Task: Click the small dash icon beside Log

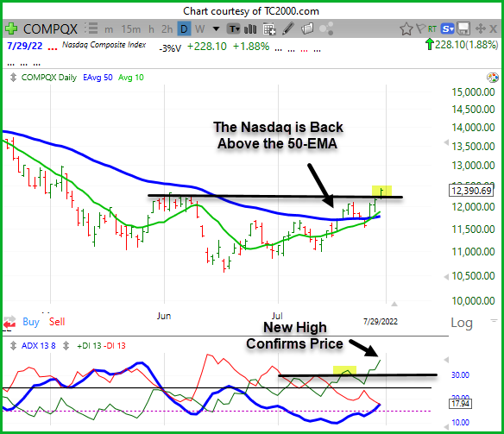Action: [x=494, y=320]
